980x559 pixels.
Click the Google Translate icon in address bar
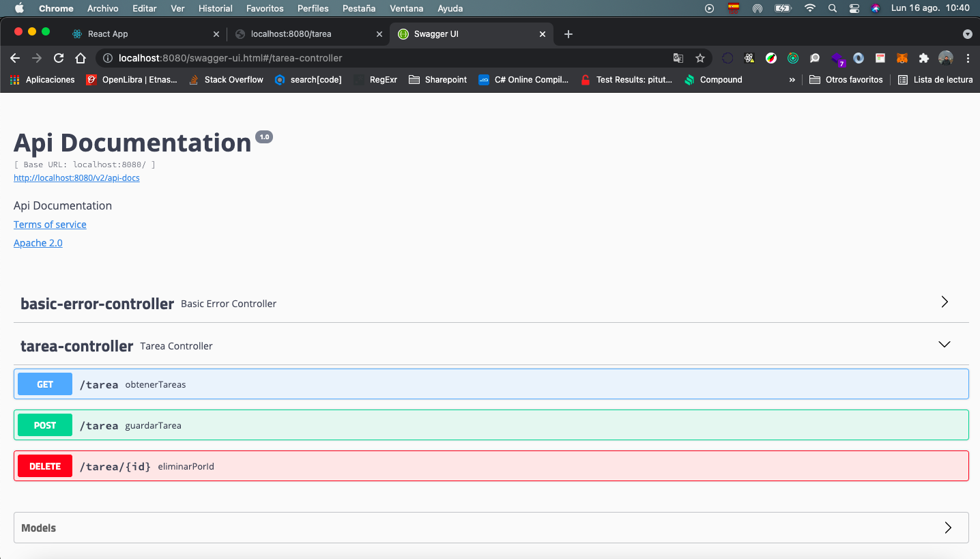(x=678, y=58)
